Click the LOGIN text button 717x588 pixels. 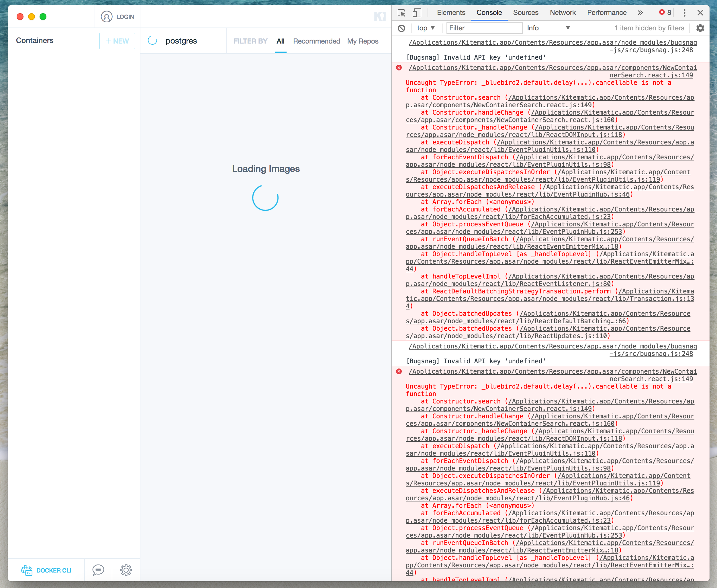(125, 17)
